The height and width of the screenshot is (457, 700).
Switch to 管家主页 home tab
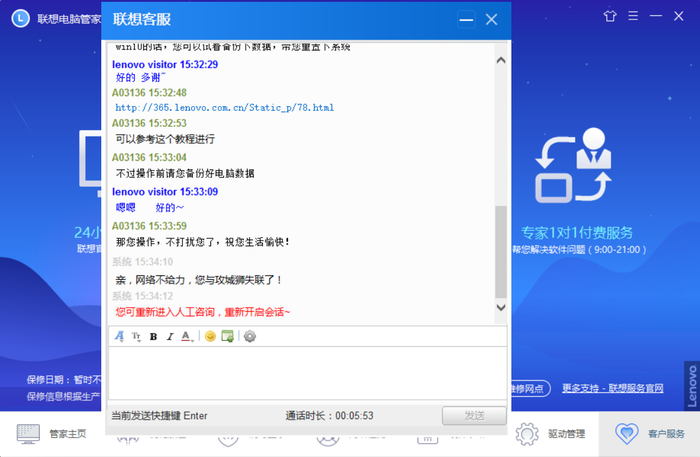(52, 434)
